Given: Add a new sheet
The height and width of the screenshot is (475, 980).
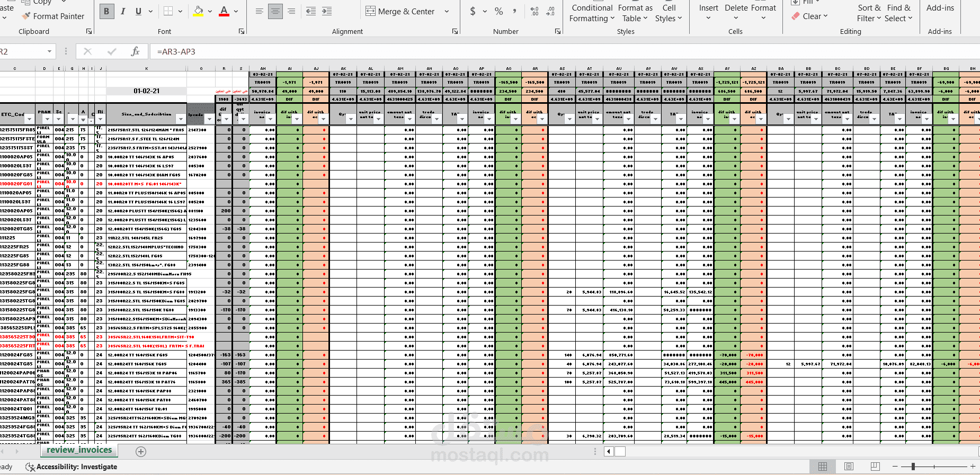Looking at the screenshot, I should click(x=140, y=452).
